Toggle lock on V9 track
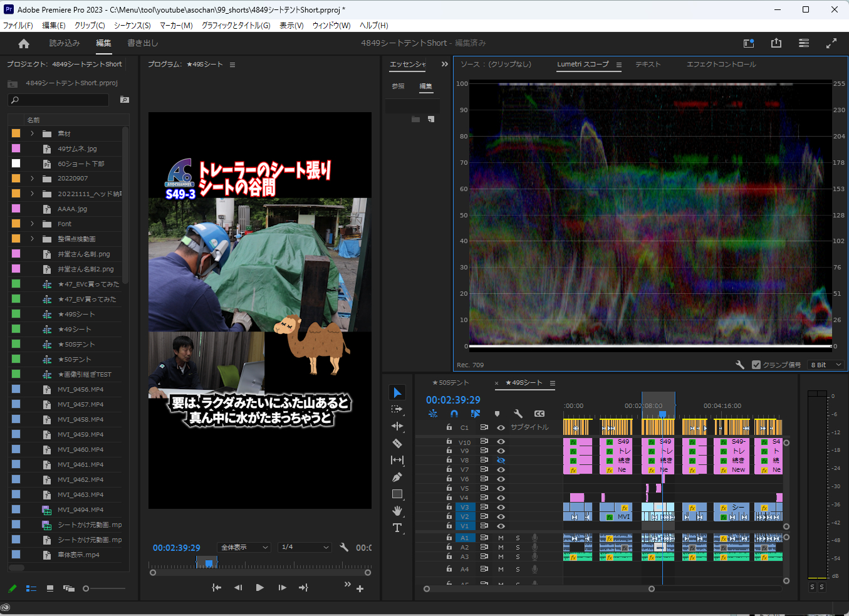 point(449,451)
